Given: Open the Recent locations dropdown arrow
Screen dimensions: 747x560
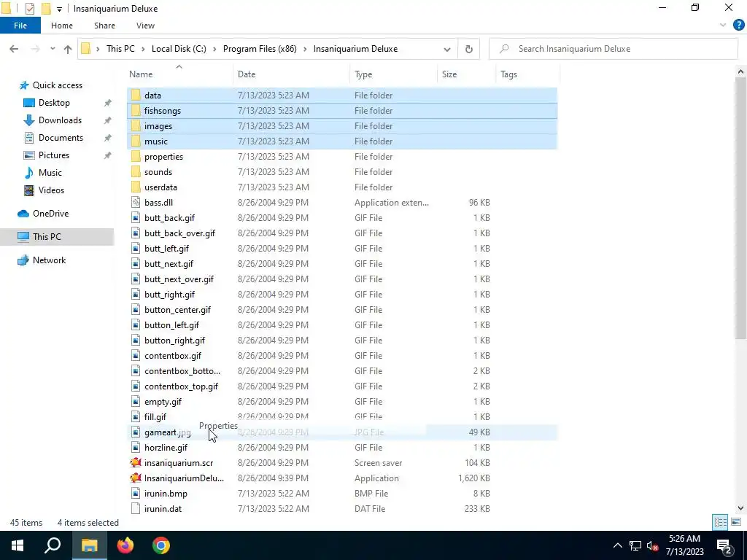Looking at the screenshot, I should point(53,49).
